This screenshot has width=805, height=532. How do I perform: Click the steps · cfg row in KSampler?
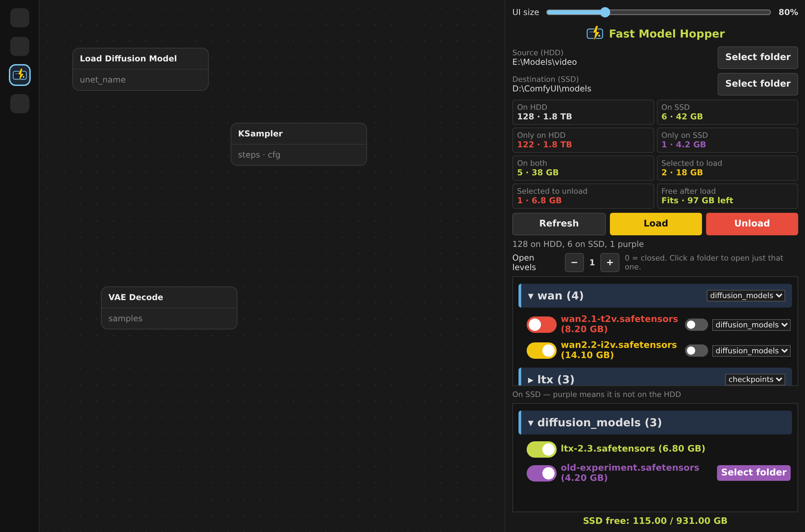point(298,155)
